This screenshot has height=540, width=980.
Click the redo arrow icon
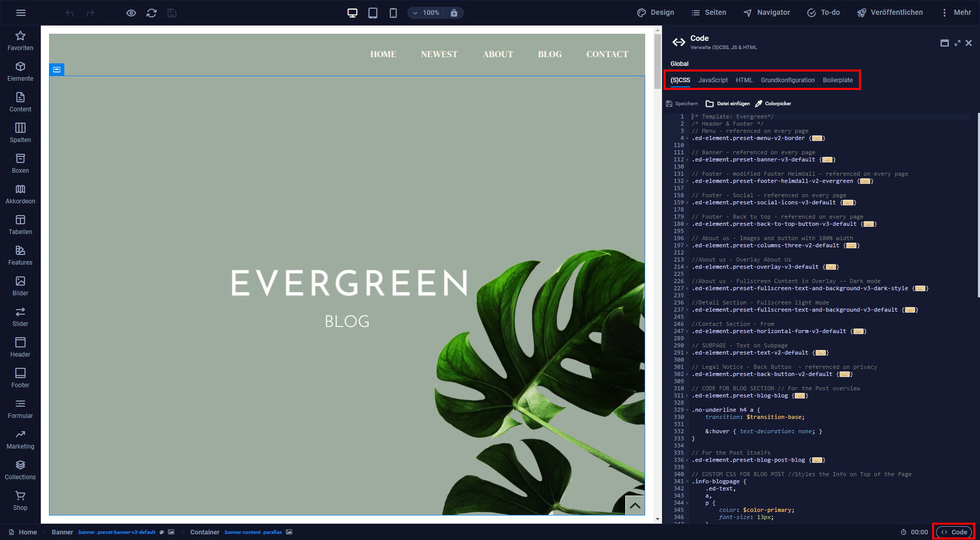90,13
